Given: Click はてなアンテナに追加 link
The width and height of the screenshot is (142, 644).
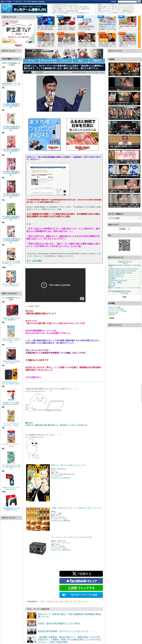Looking at the screenshot, I should tap(116, 309).
